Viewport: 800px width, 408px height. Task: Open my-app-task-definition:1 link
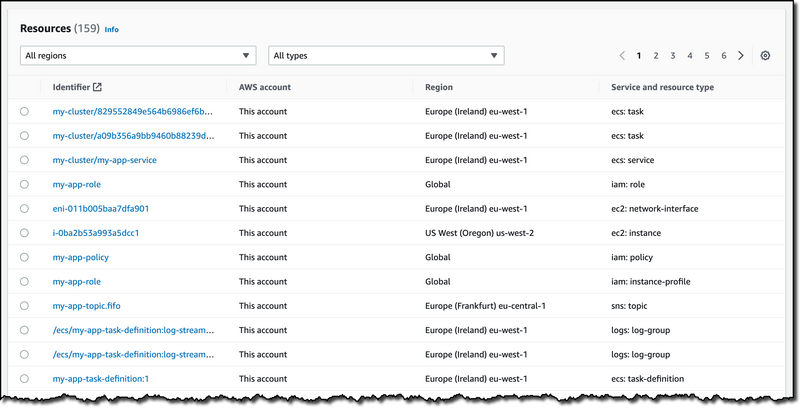click(x=100, y=379)
